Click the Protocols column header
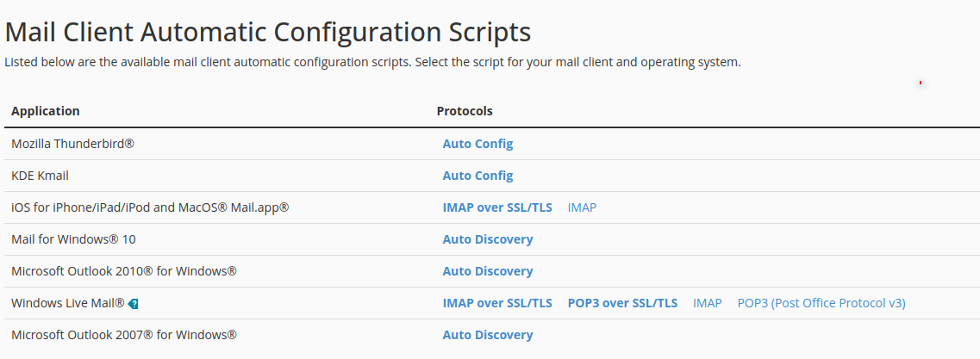980x359 pixels. pyautogui.click(x=465, y=111)
